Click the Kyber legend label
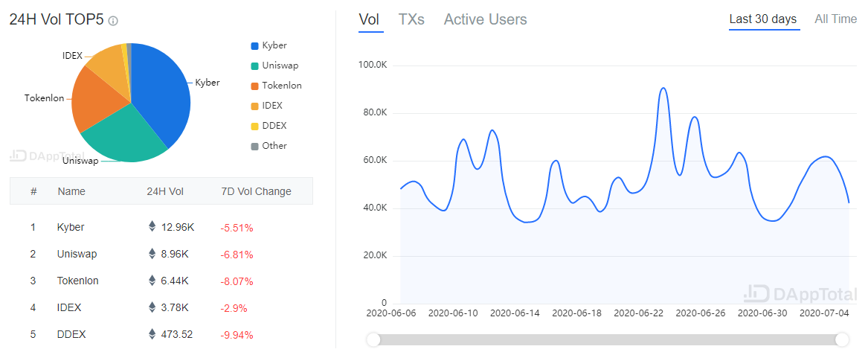This screenshot has height=355, width=868. [274, 45]
